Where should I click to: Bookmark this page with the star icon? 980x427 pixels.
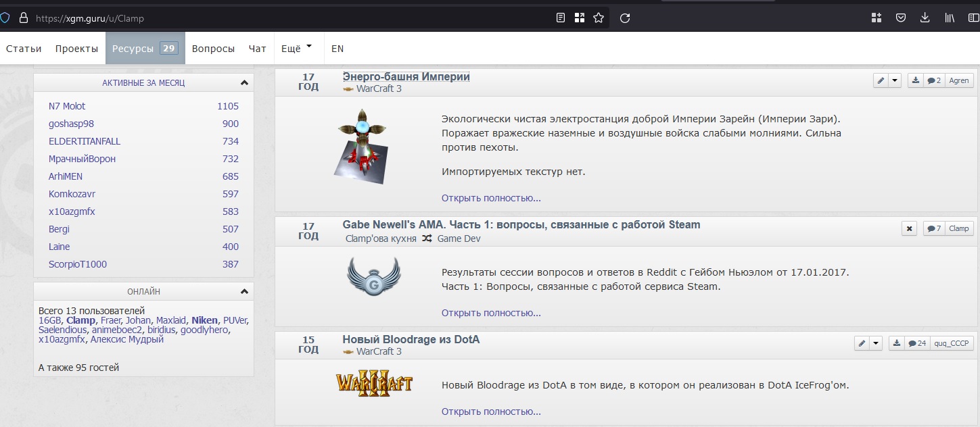point(599,18)
